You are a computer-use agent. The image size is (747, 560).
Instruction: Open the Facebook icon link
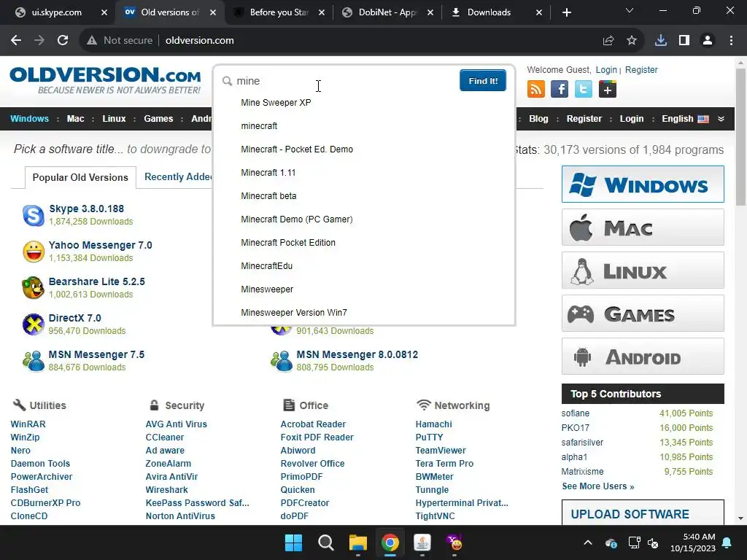coord(560,89)
